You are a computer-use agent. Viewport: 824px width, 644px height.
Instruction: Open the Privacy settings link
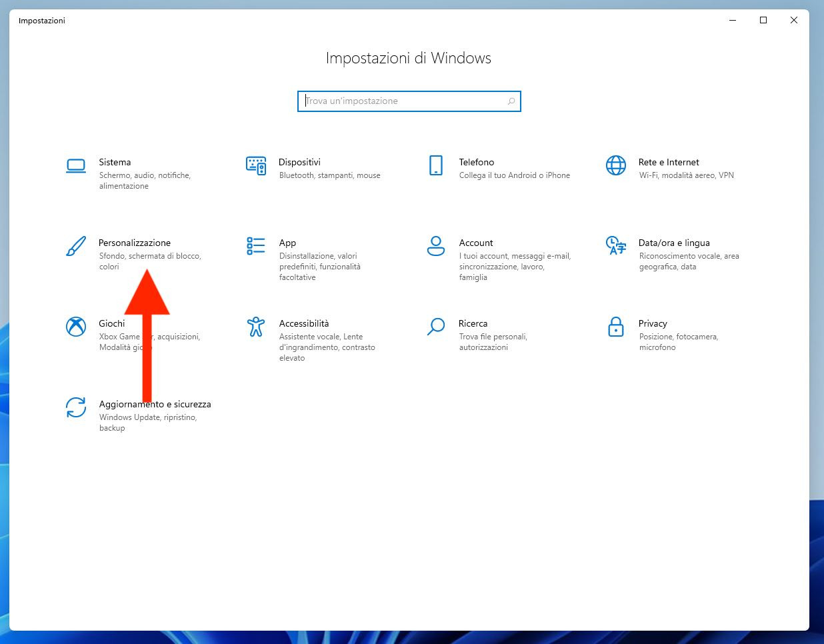coord(653,323)
